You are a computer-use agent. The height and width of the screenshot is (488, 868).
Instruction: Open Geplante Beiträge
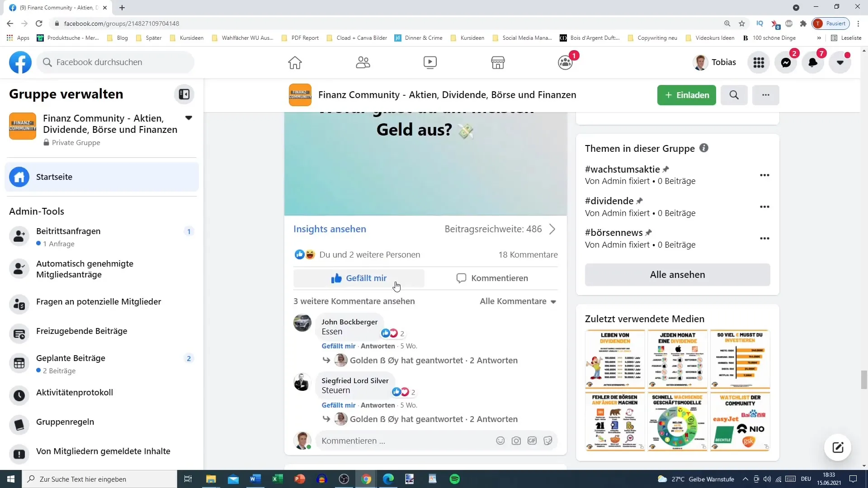click(102, 364)
